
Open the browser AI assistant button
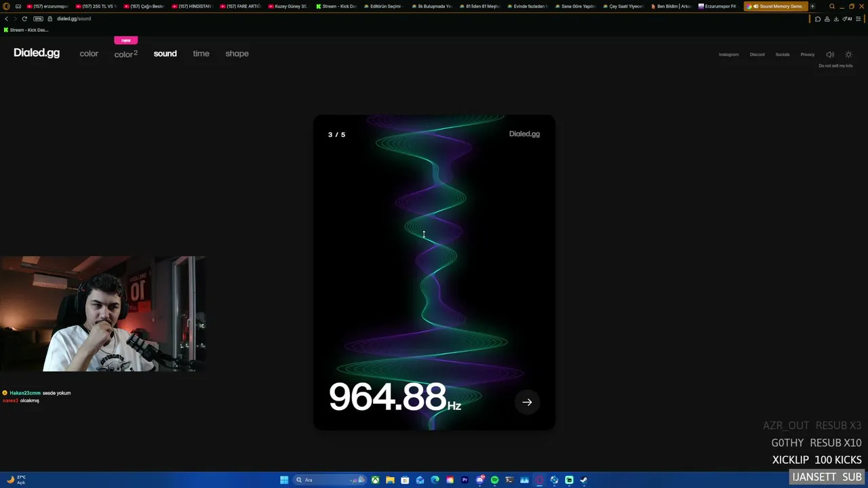848,19
